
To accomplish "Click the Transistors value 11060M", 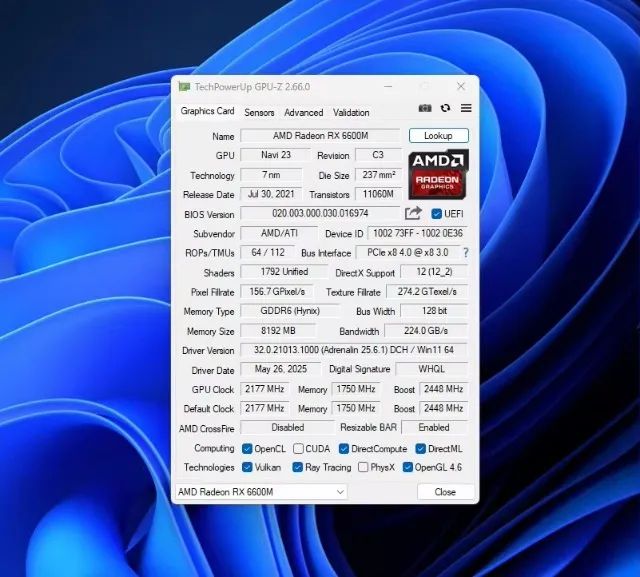I will pos(378,194).
